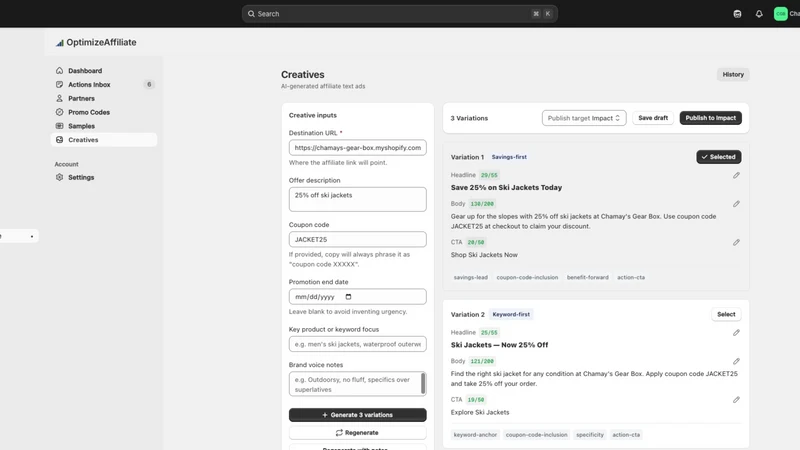Click the OptimizeAffiliate logo icon

coord(60,43)
